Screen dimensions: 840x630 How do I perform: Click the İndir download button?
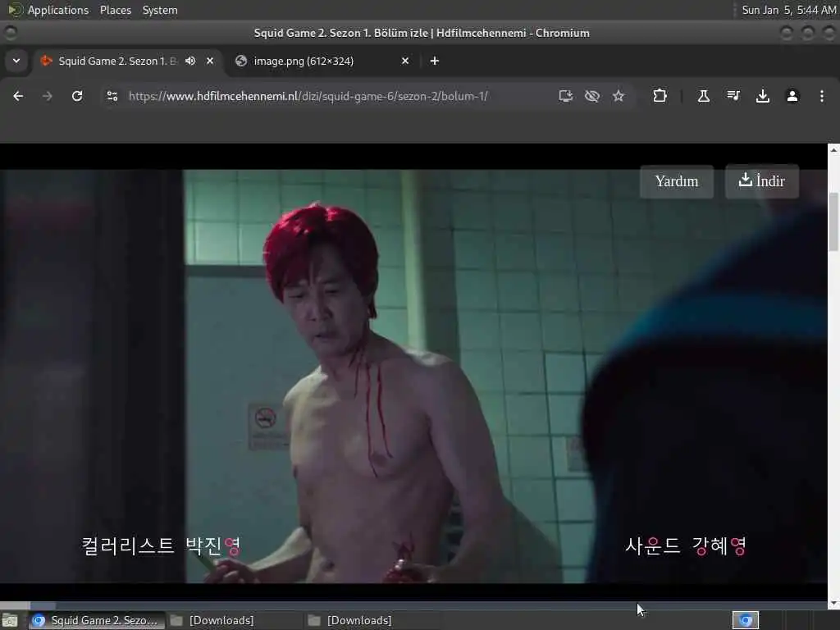762,181
